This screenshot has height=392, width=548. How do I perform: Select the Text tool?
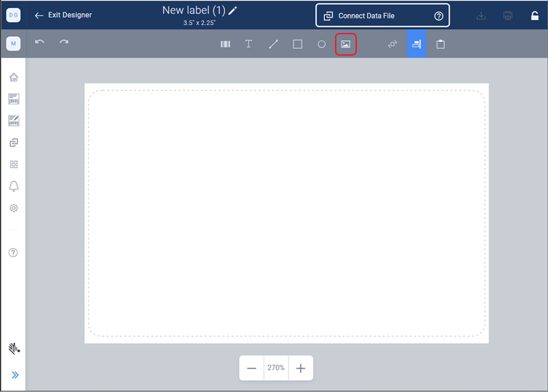tap(249, 44)
